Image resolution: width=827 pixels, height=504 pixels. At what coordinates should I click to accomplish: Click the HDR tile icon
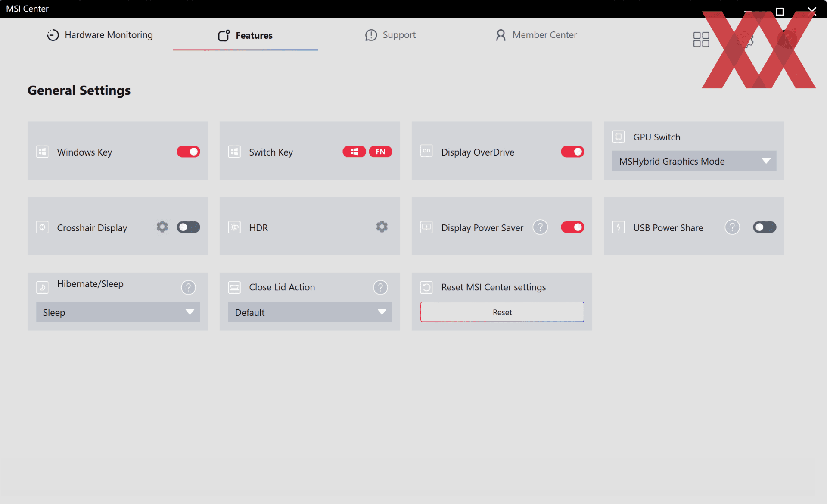tap(234, 227)
